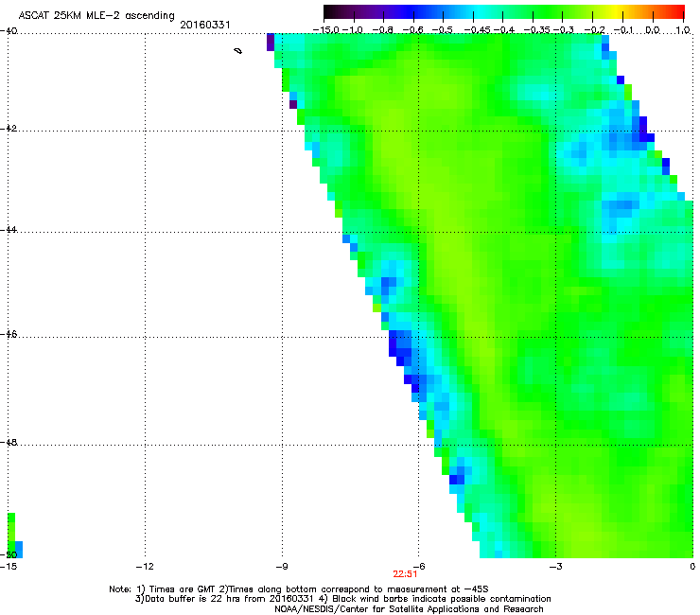700x615 pixels.
Task: Click the 'ASCAT 25KM MLE-2 ascending' title
Action: (96, 15)
